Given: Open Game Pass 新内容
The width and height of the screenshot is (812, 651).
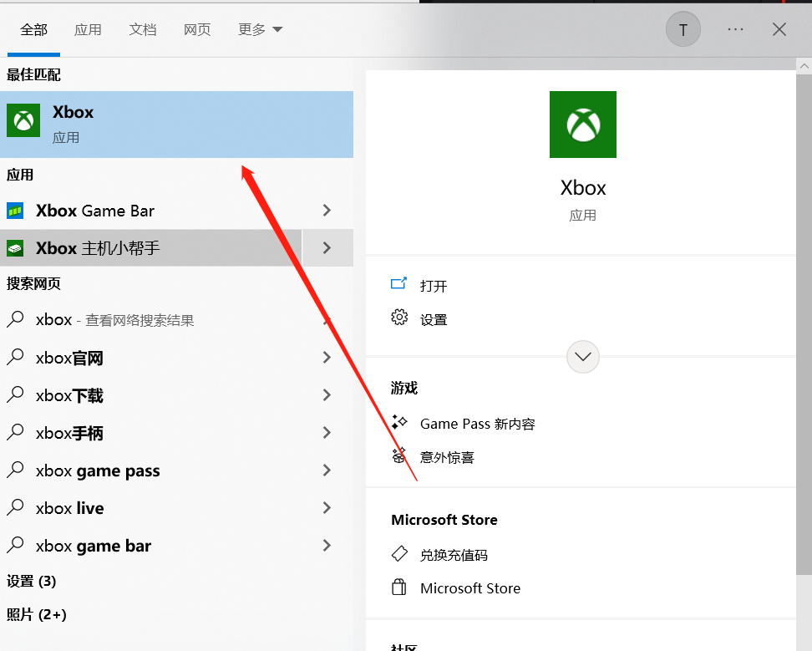Looking at the screenshot, I should pos(478,424).
